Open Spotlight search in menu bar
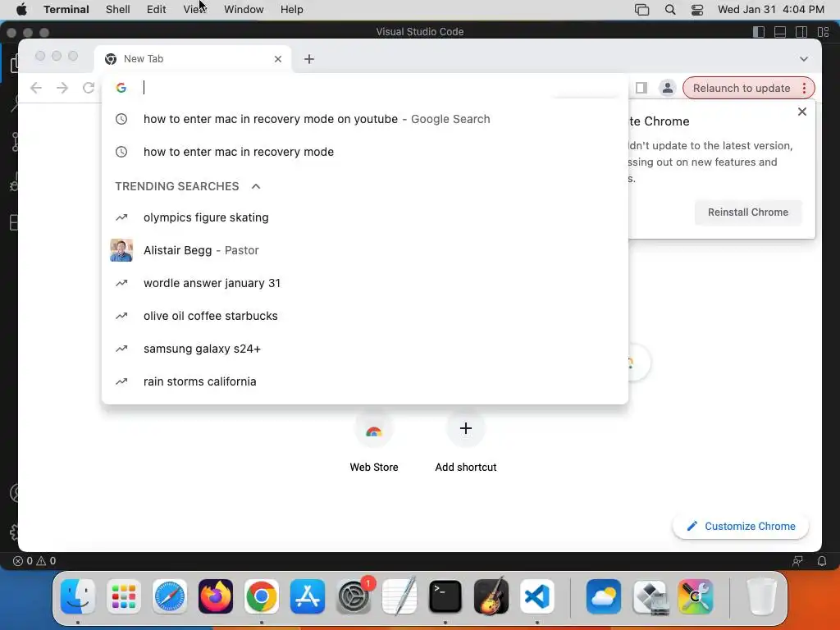The width and height of the screenshot is (840, 630). pos(670,9)
